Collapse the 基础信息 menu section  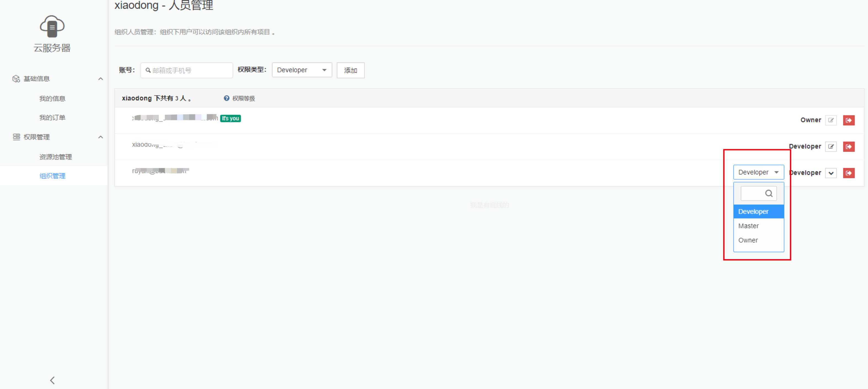coord(100,79)
